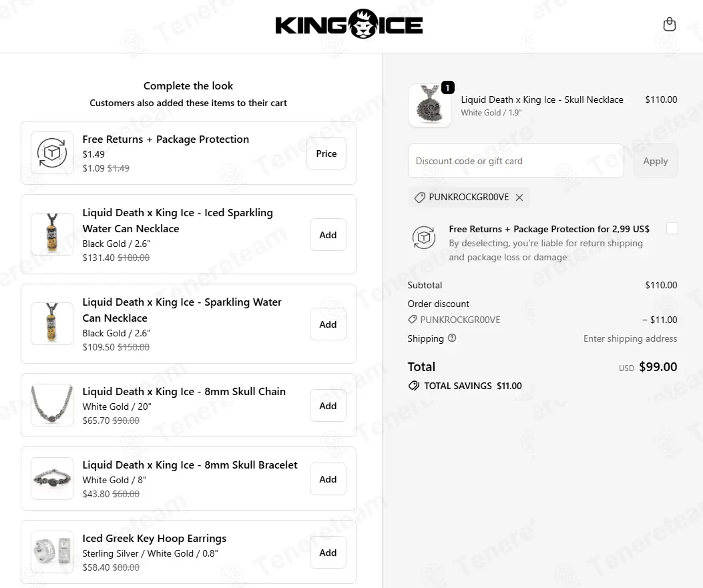
Task: Toggle Free Returns + Package Protection checkbox
Action: click(672, 228)
